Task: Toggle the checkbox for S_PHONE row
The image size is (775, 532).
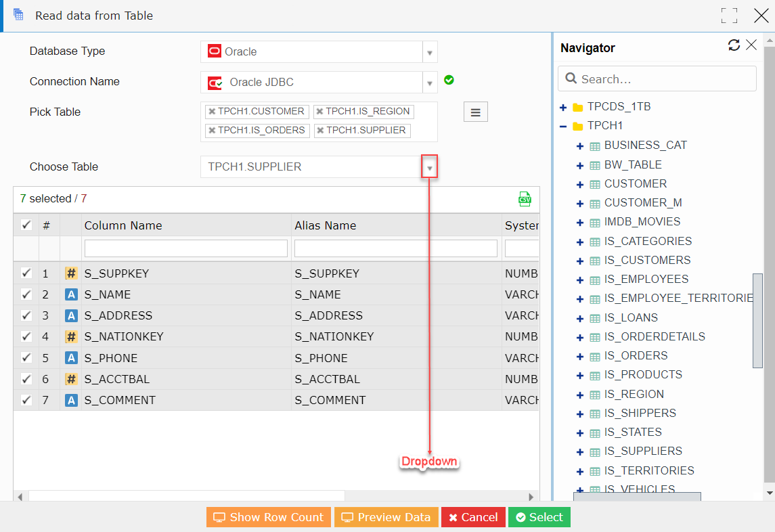Action: [26, 357]
